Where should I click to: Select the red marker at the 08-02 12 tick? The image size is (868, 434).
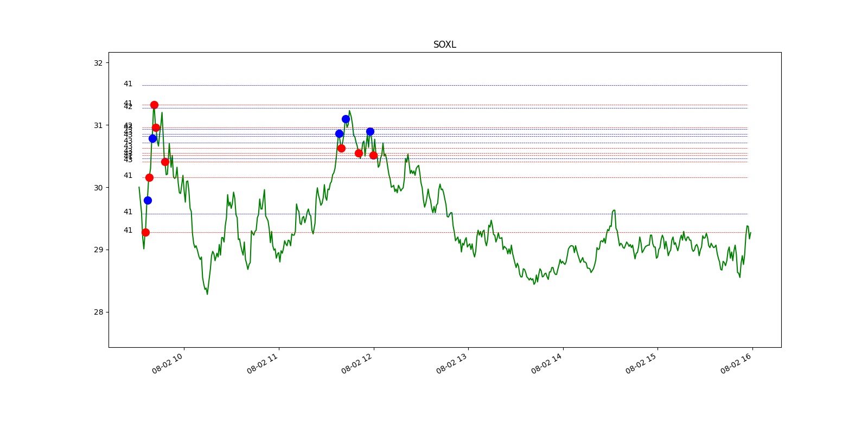click(x=373, y=155)
